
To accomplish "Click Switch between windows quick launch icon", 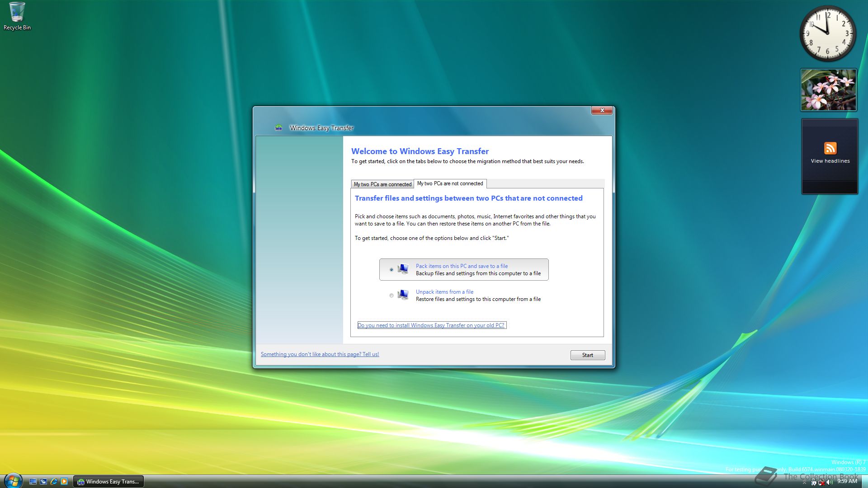I will pos(43,482).
